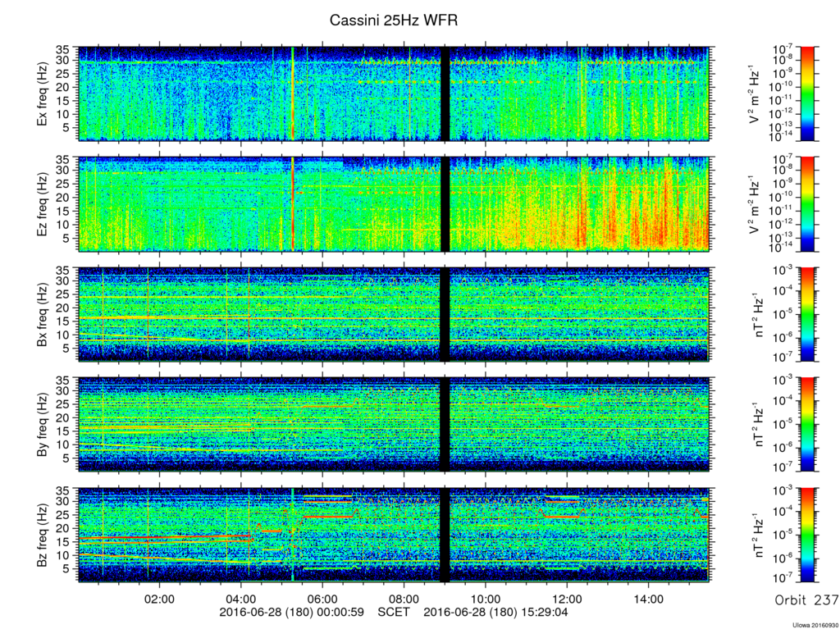Click the Bz colorbar unit label nT² Hz⁻¹
The width and height of the screenshot is (840, 629).
pyautogui.click(x=759, y=535)
